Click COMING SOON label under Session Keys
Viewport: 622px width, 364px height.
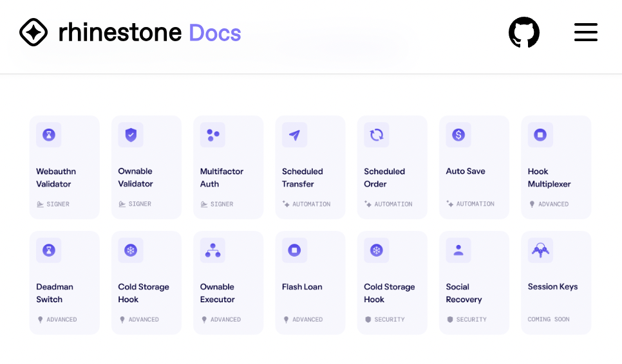pos(549,319)
